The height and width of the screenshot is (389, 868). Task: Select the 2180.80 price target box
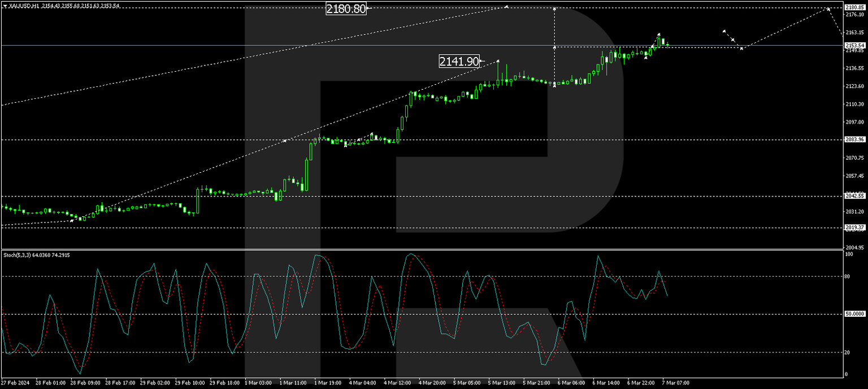click(x=347, y=10)
